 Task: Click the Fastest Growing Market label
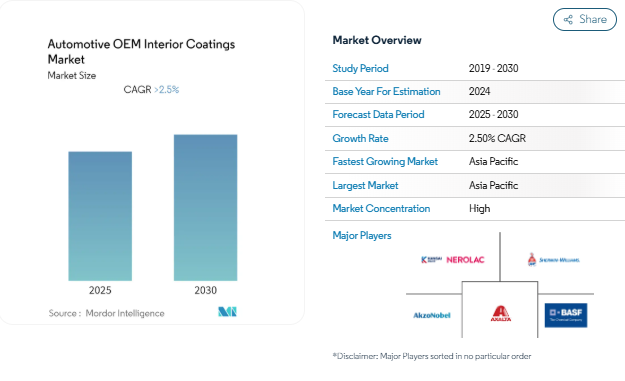385,161
